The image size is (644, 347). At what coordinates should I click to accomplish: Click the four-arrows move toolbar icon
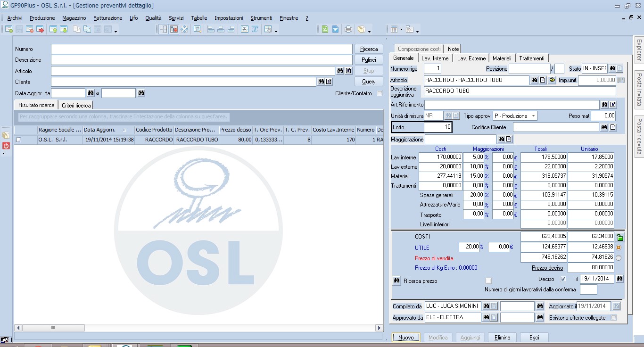tap(185, 29)
